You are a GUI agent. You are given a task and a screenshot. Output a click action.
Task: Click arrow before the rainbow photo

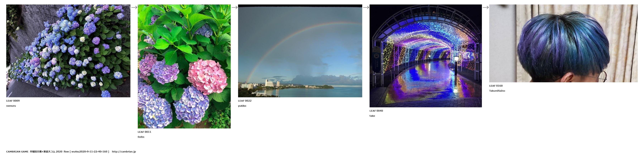click(234, 8)
